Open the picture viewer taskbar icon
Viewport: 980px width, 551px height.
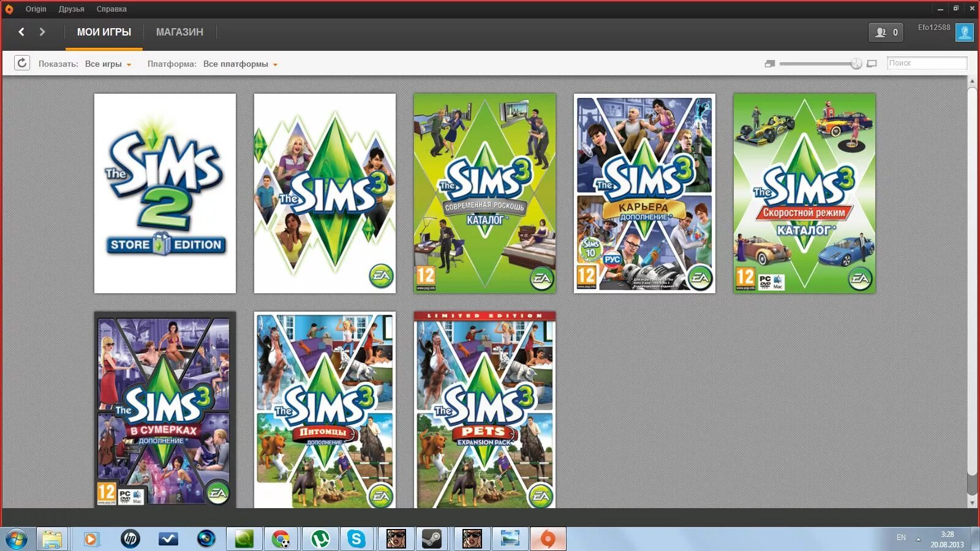click(x=510, y=539)
